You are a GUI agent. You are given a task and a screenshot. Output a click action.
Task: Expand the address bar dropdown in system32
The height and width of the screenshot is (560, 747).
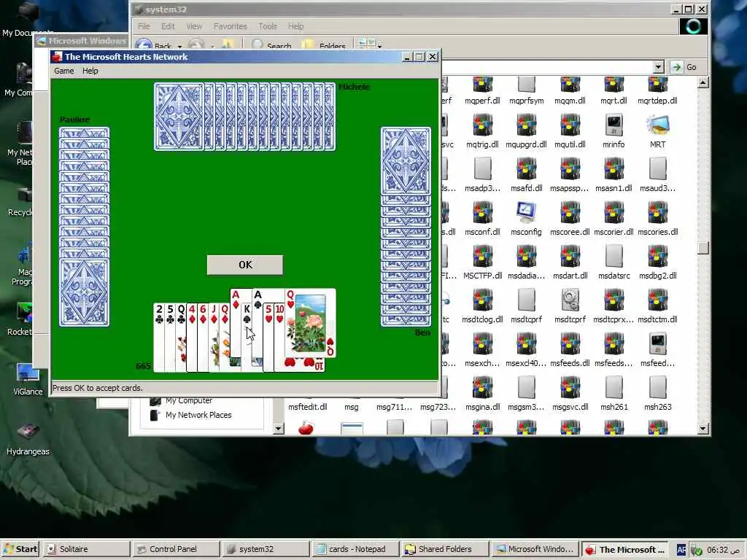pos(659,67)
